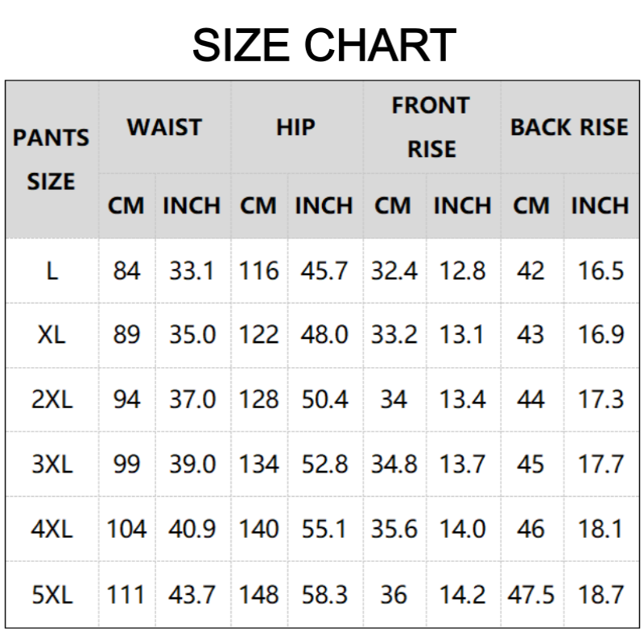
Task: Click the L size row label
Action: (52, 270)
